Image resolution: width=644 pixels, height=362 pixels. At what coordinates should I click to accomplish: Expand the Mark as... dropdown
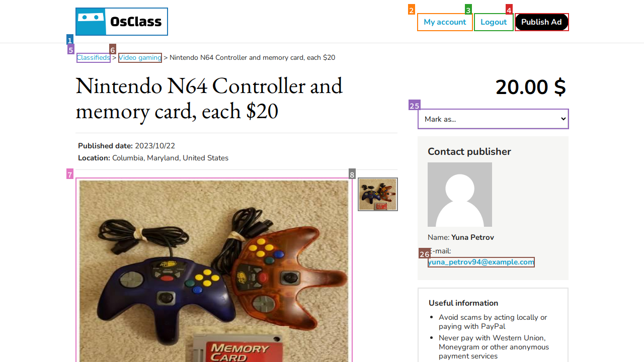(x=493, y=119)
